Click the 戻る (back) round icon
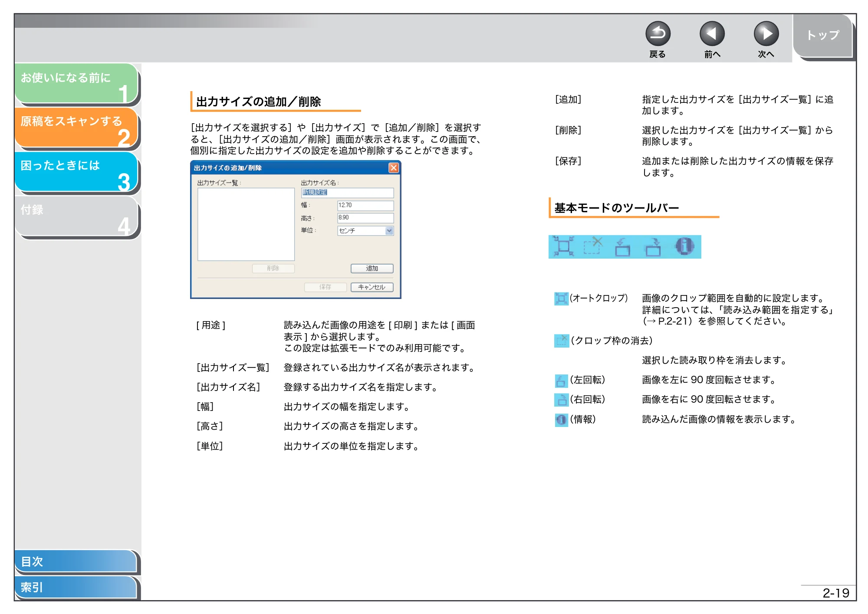 point(658,33)
